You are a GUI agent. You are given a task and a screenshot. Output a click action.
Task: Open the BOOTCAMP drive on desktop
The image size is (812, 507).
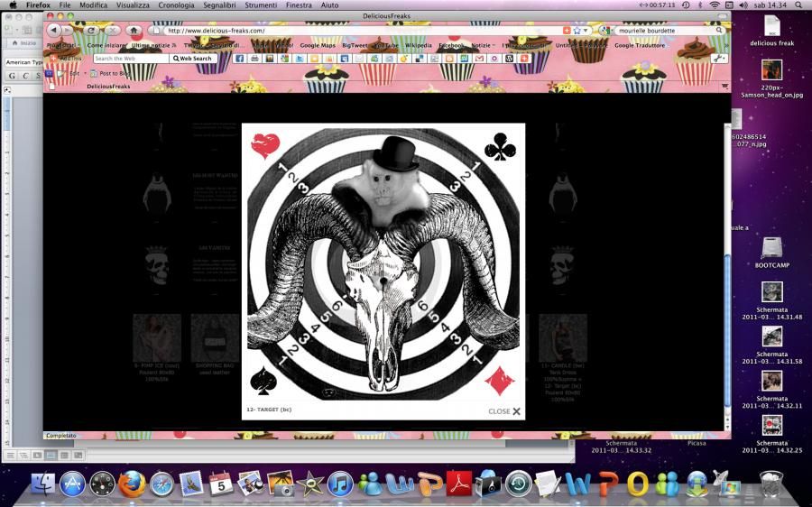[x=771, y=251]
